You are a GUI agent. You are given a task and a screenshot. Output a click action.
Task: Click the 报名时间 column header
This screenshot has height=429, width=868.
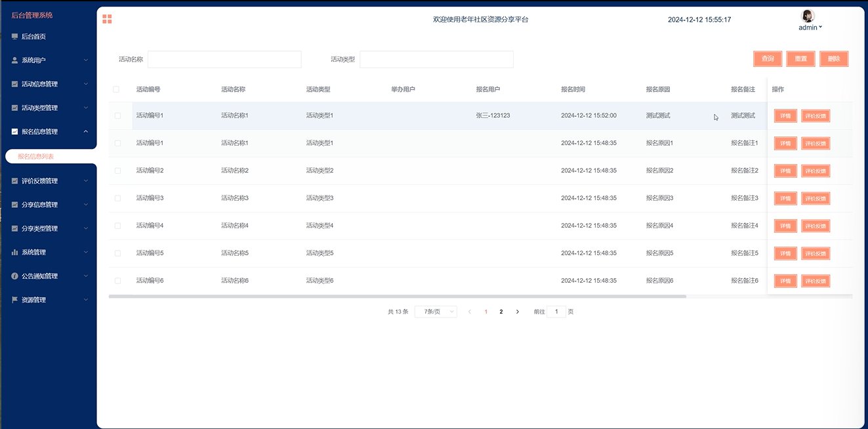click(x=573, y=89)
